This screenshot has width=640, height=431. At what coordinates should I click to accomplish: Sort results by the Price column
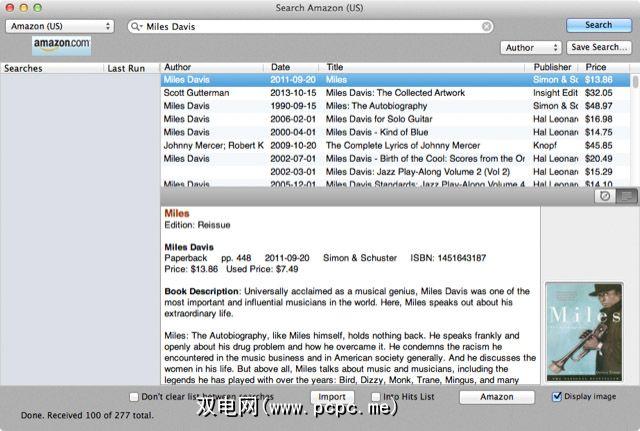(x=604, y=67)
